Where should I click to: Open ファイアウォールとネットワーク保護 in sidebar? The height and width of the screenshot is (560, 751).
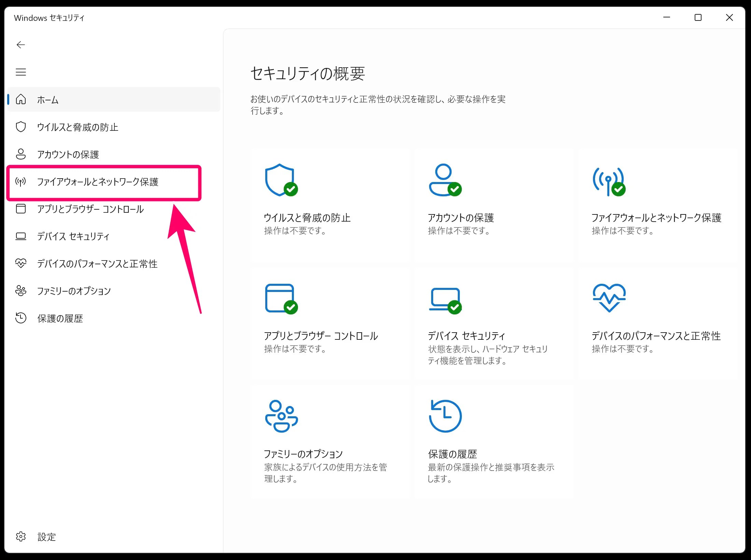coord(98,182)
